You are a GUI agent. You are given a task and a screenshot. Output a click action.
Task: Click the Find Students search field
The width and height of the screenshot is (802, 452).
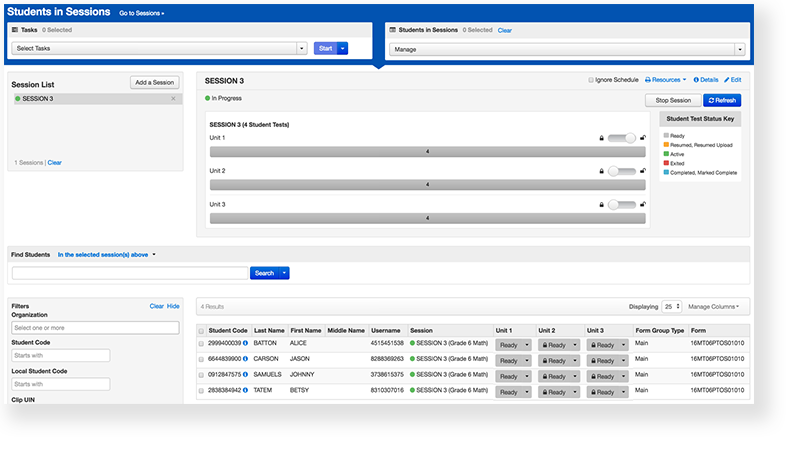tap(129, 273)
